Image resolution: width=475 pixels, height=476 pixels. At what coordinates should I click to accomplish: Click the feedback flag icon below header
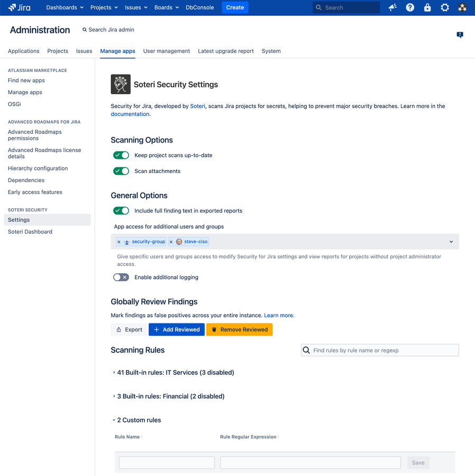pyautogui.click(x=460, y=35)
